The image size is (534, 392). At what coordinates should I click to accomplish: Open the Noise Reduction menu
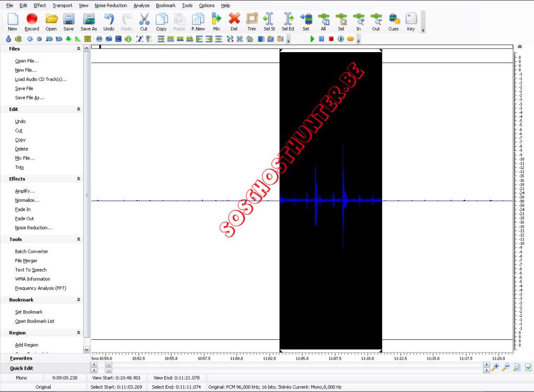click(x=111, y=5)
